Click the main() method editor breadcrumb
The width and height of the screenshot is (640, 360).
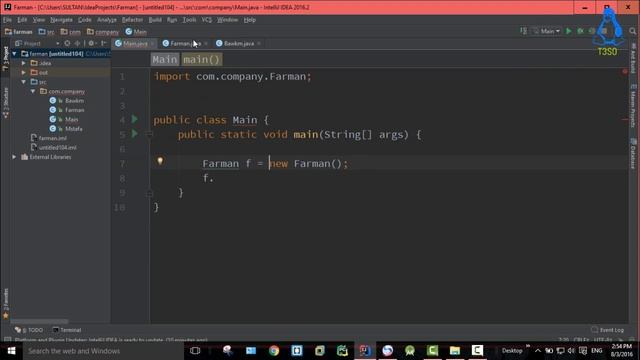click(x=202, y=60)
